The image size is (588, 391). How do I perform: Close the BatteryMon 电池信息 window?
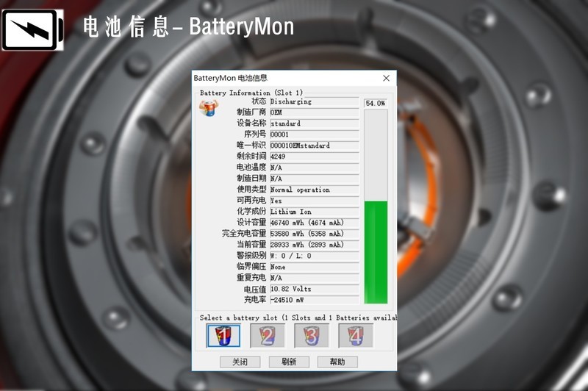[387, 78]
